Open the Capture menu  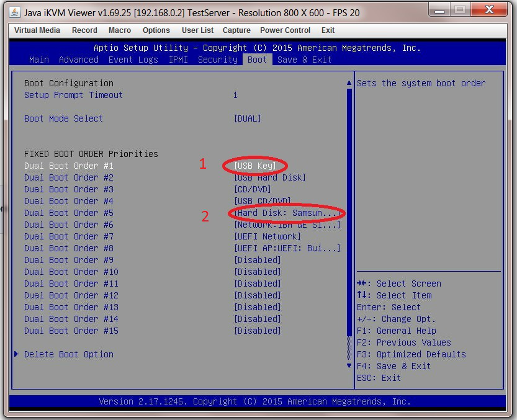236,30
